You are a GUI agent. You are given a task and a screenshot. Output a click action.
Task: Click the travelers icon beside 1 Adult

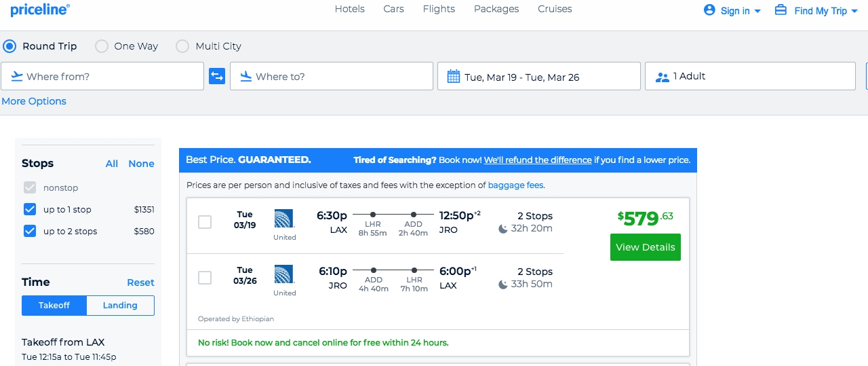click(663, 77)
